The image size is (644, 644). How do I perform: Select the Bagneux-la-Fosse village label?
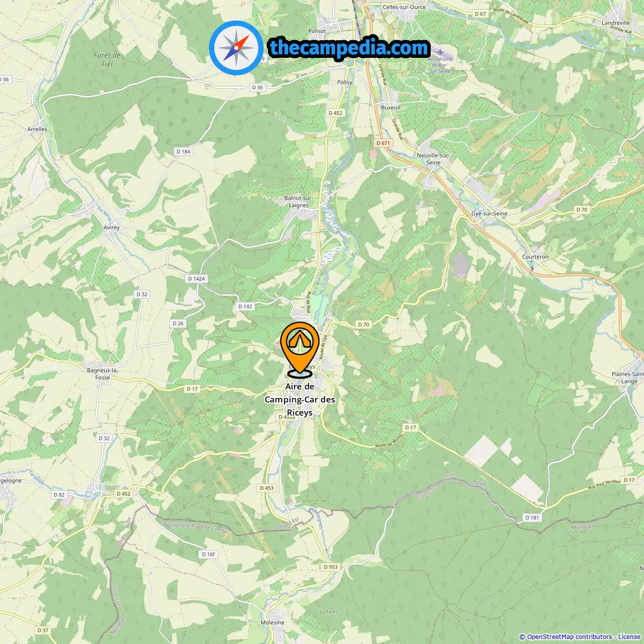pos(103,374)
